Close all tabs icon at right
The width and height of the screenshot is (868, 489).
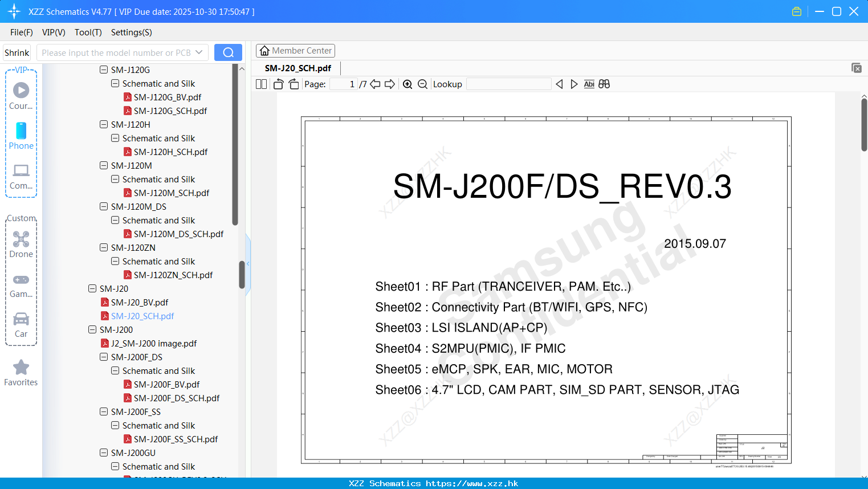pyautogui.click(x=857, y=68)
